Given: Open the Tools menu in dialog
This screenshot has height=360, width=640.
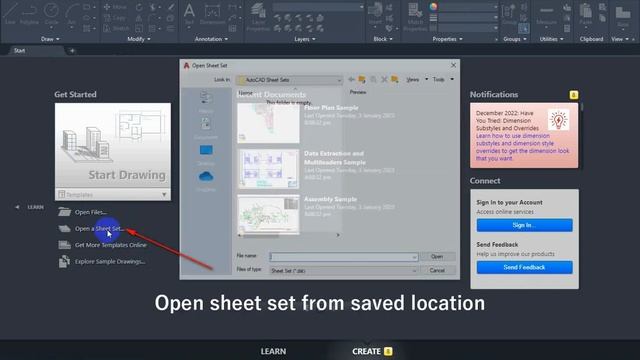Looking at the screenshot, I should (x=443, y=79).
